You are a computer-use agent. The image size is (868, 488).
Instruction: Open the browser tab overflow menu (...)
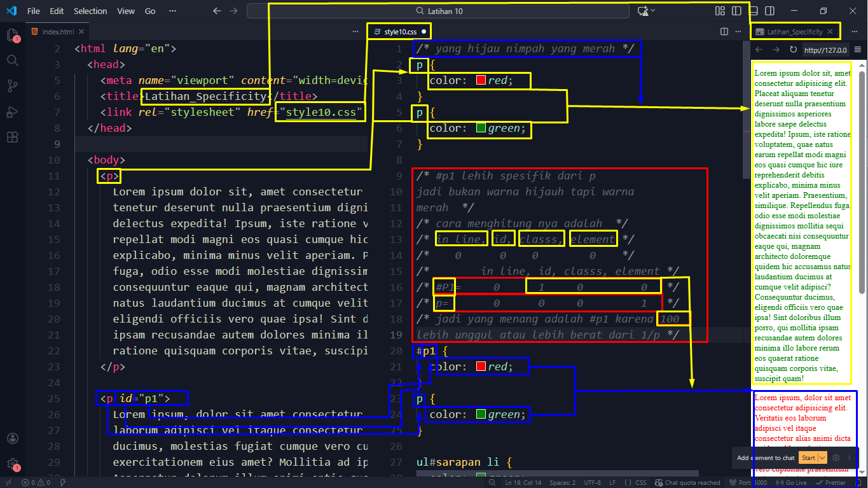point(855,31)
